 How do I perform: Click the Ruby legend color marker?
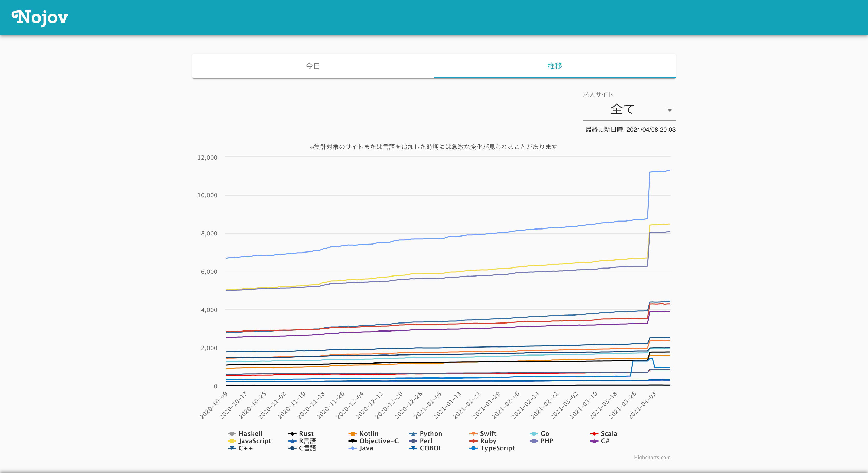pyautogui.click(x=474, y=441)
